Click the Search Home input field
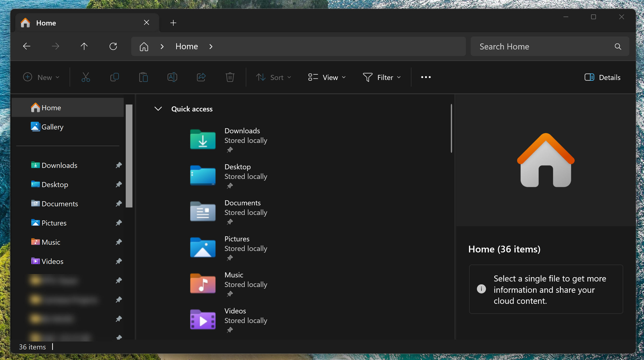This screenshot has height=360, width=644. click(x=543, y=46)
